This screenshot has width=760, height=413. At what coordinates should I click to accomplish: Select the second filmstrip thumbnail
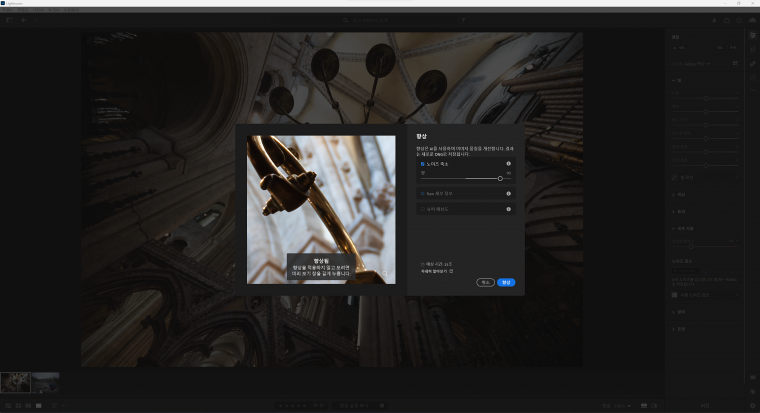point(46,382)
